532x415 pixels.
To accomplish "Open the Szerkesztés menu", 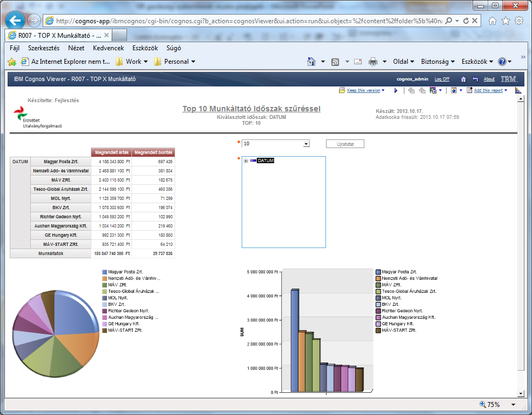I will 44,48.
